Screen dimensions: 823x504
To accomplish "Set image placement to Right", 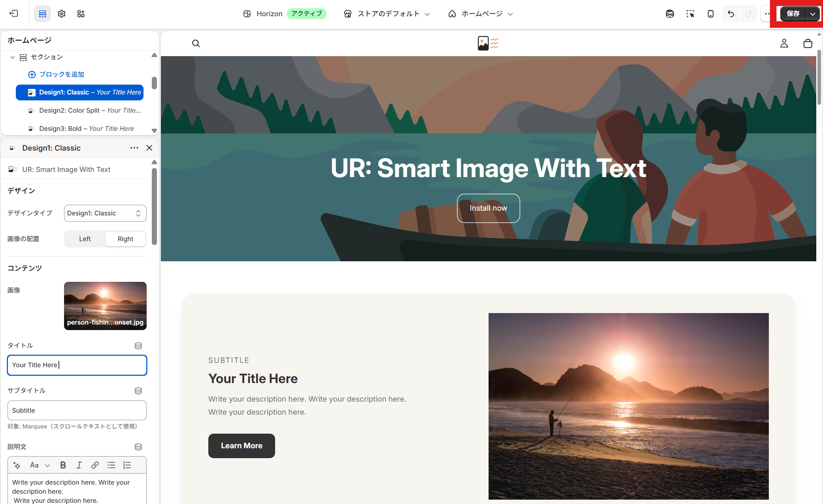I will point(125,239).
